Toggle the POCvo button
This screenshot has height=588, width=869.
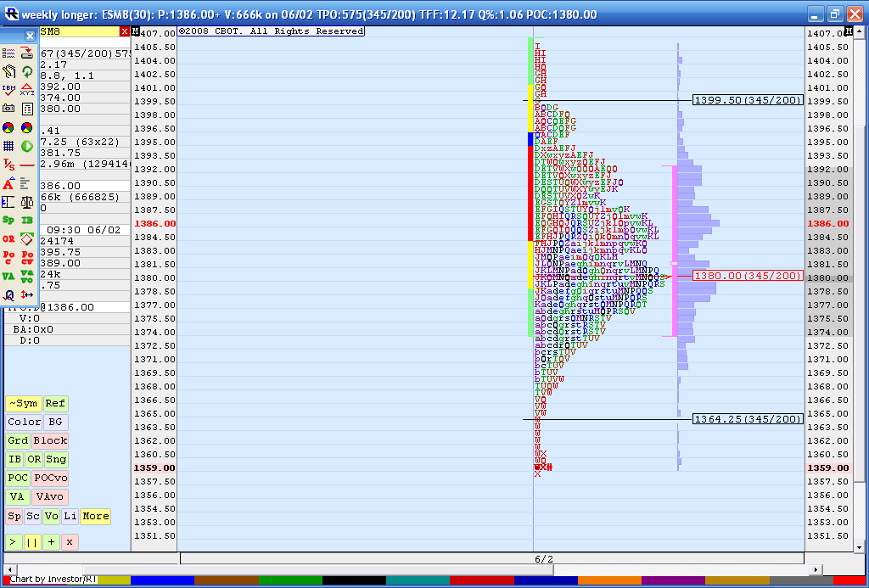click(x=50, y=479)
